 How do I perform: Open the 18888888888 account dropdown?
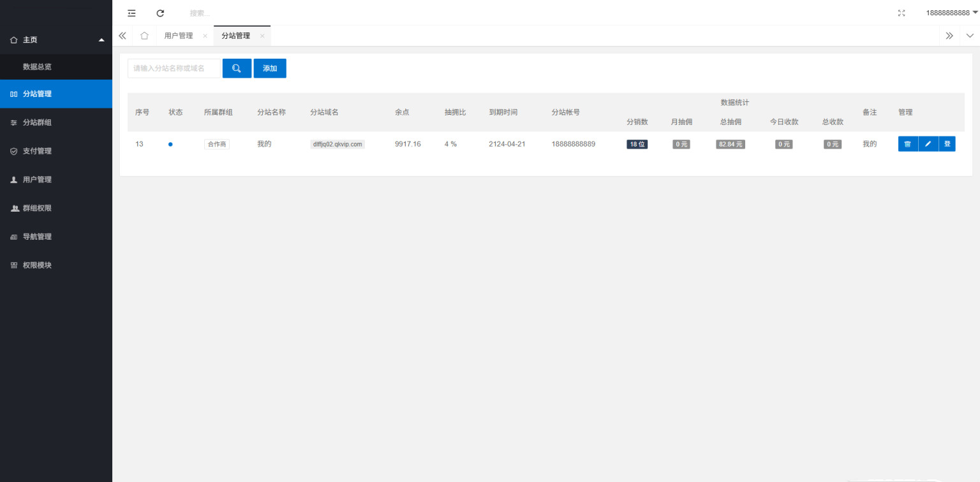[x=951, y=13]
